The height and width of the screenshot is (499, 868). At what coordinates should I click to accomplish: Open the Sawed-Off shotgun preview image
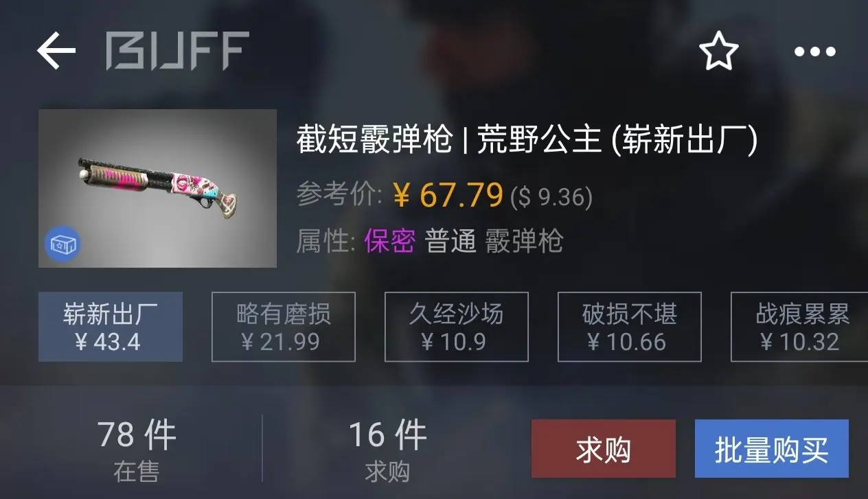pos(157,188)
